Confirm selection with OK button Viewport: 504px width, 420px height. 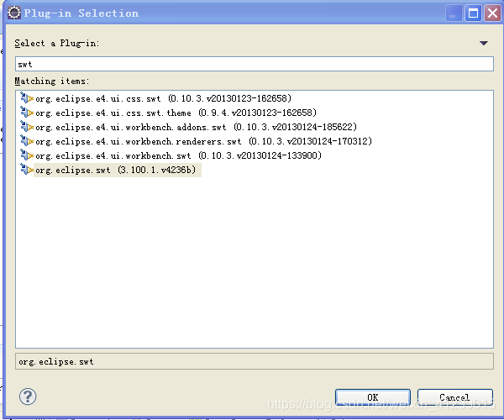click(372, 397)
